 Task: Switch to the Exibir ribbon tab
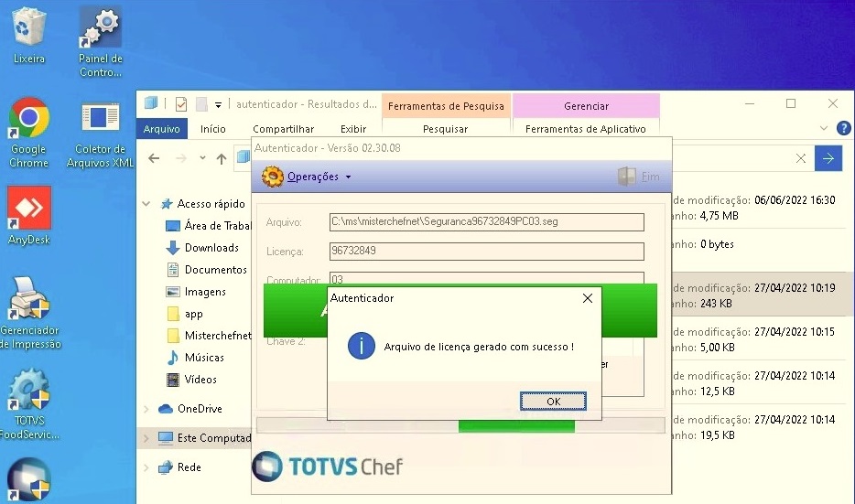pos(353,129)
